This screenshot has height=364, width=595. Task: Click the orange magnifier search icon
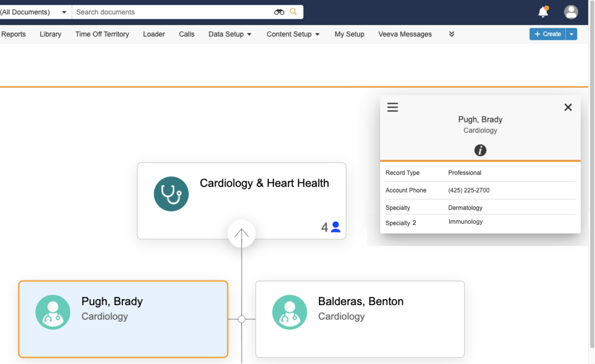pos(293,12)
